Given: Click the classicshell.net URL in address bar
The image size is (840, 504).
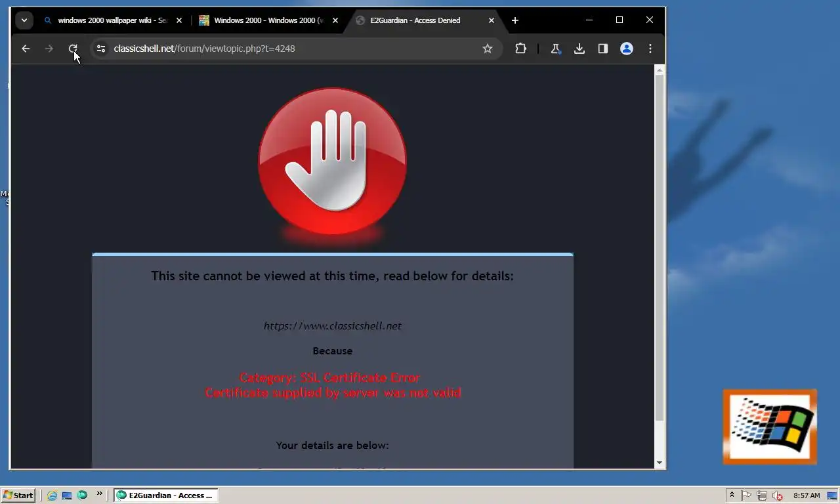Looking at the screenshot, I should click(x=204, y=49).
